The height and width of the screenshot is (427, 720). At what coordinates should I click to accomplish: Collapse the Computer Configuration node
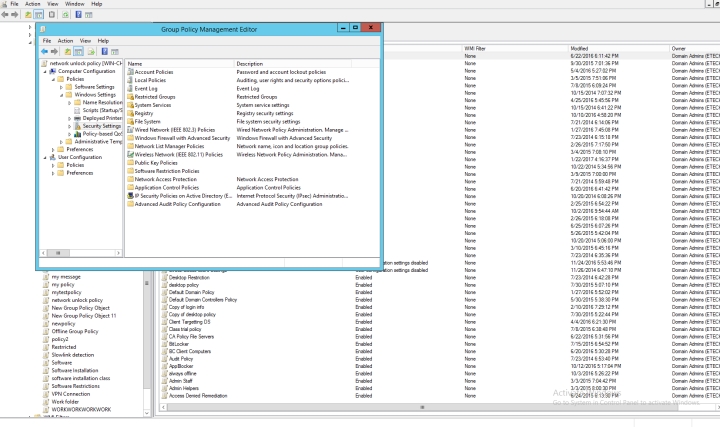[x=45, y=71]
